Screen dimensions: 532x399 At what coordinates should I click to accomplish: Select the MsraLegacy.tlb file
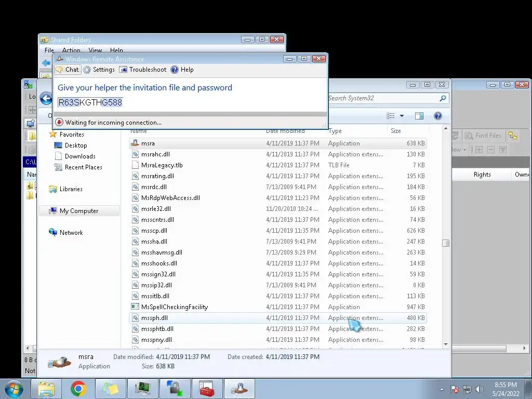[277, 165]
